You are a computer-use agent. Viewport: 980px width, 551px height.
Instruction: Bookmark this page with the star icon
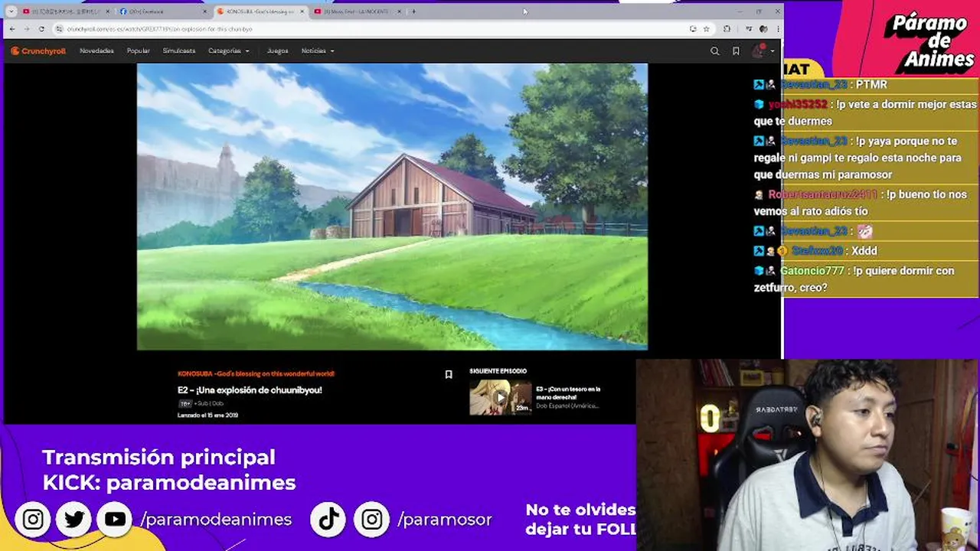[706, 29]
